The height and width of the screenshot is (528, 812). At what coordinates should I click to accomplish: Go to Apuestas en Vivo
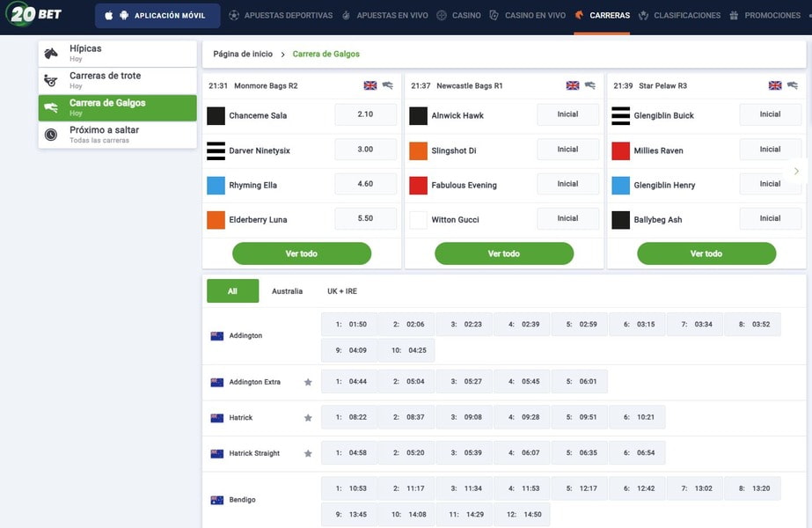(x=384, y=16)
